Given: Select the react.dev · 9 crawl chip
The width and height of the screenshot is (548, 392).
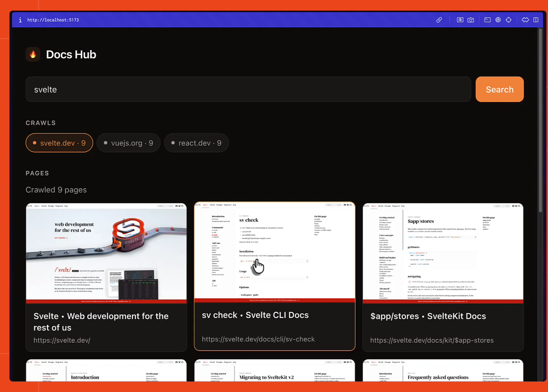Looking at the screenshot, I should pos(196,143).
